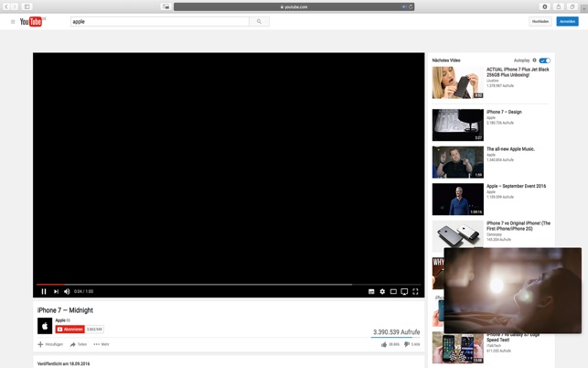Subscribe with the red Abonnieren button
This screenshot has height=368, width=588.
click(x=70, y=329)
